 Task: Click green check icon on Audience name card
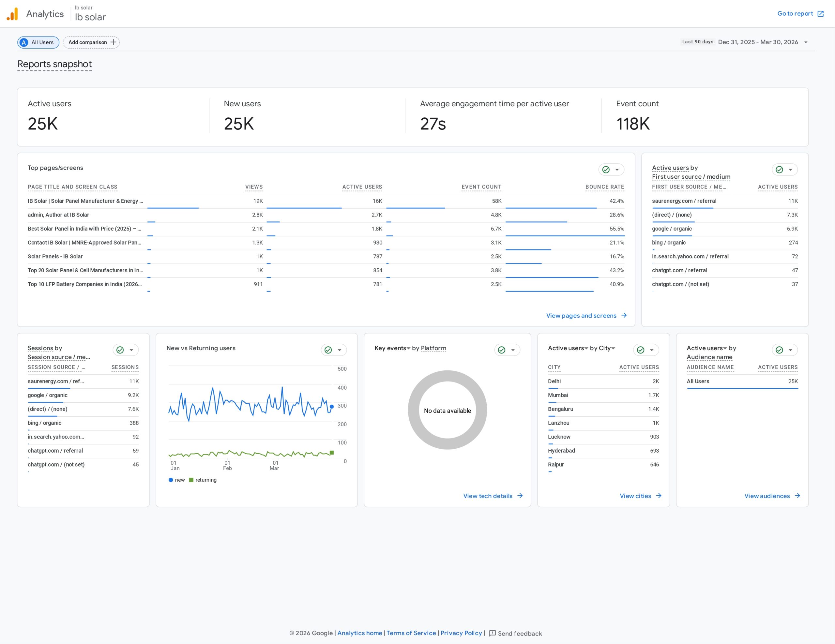[x=779, y=350]
